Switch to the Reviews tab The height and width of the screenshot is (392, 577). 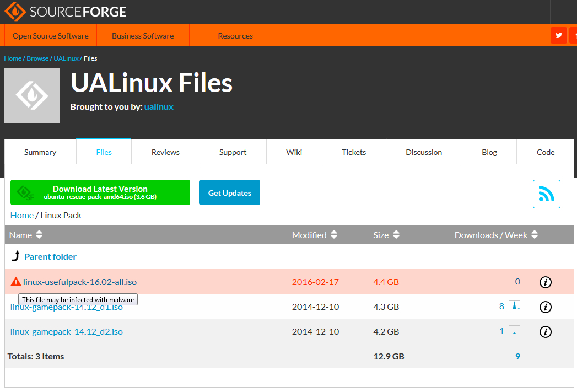click(165, 152)
